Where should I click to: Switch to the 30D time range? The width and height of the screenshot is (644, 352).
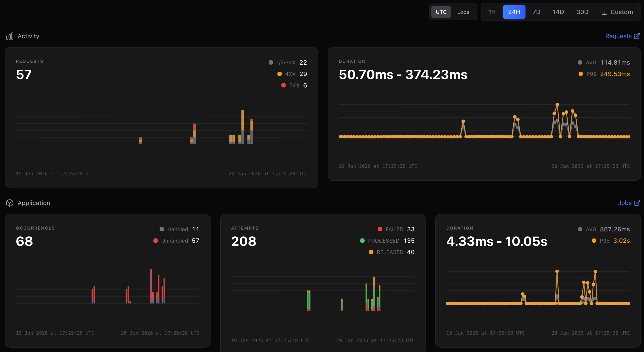[x=583, y=12]
